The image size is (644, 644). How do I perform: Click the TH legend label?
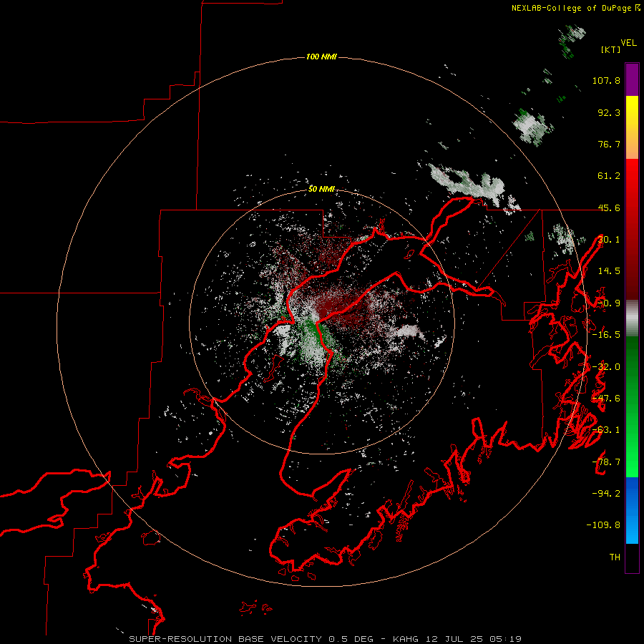(x=615, y=557)
